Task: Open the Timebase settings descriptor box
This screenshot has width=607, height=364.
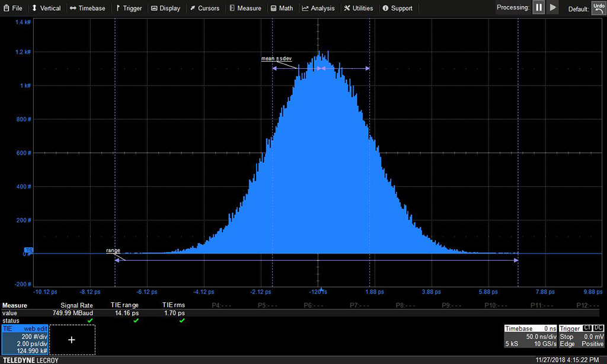Action: click(530, 336)
